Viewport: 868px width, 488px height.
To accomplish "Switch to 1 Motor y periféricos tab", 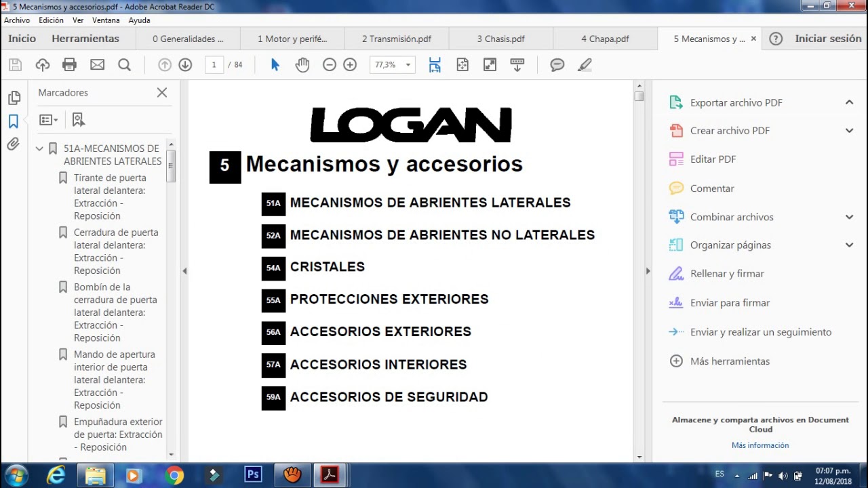I will click(292, 39).
